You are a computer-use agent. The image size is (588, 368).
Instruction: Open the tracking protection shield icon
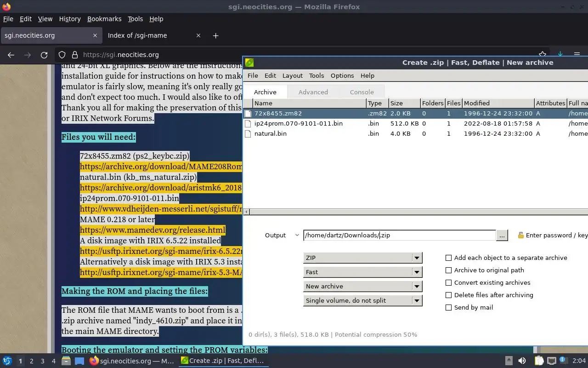pyautogui.click(x=62, y=55)
